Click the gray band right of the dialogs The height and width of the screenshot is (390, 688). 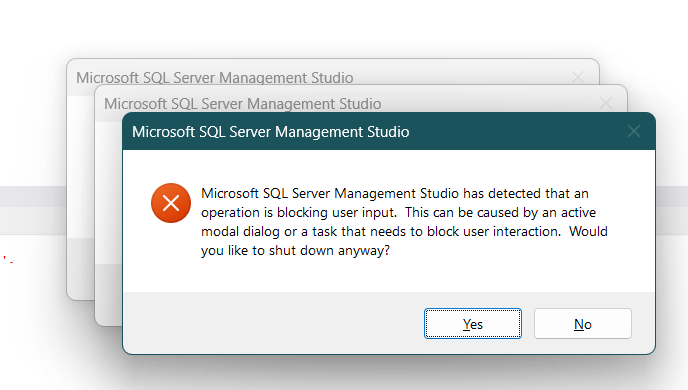click(672, 196)
